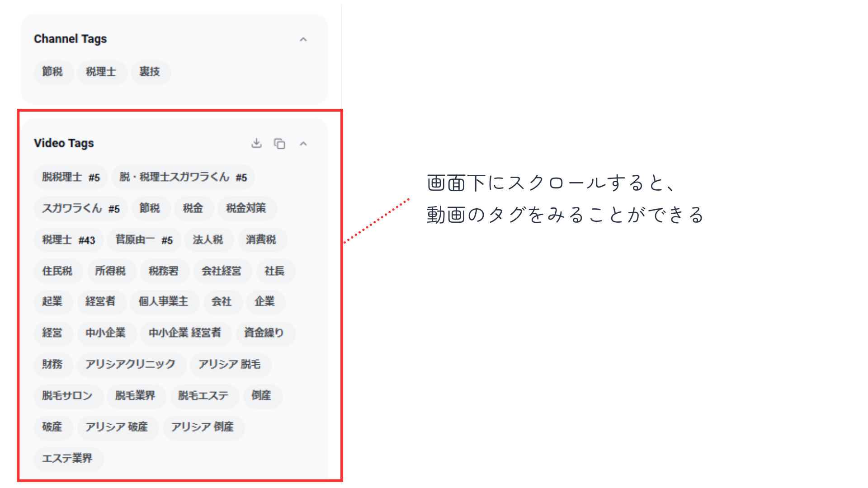Image resolution: width=868 pixels, height=488 pixels.
Task: Collapse the Video Tags section
Action: point(303,144)
